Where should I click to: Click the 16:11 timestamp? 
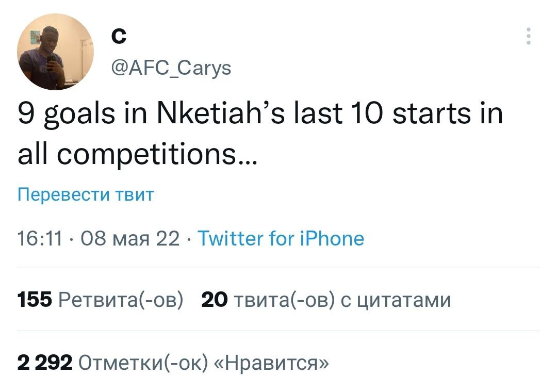(40, 238)
